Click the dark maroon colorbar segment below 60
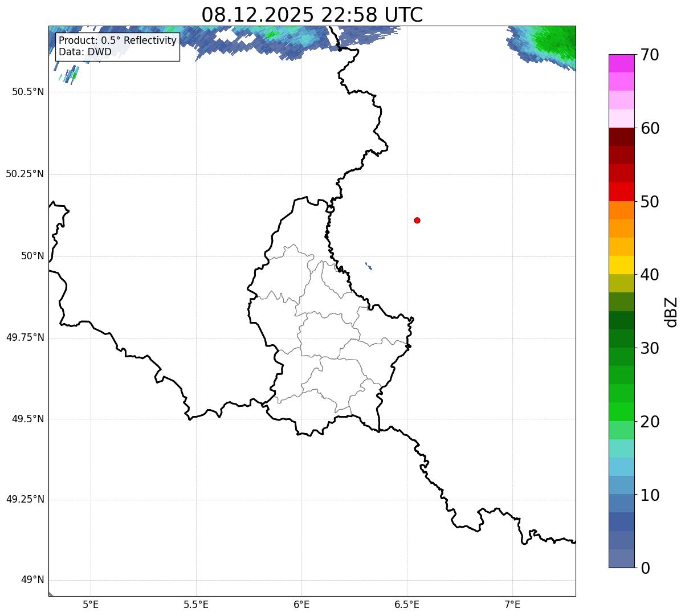Screen dimensions: 685x616 point(622,137)
